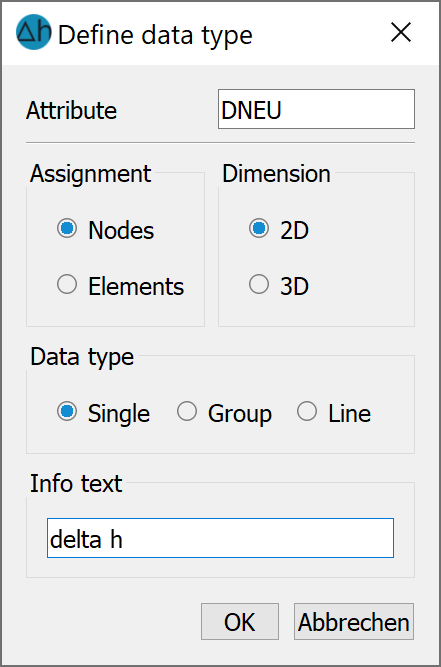This screenshot has height=667, width=441.
Task: Click the Dimension group heading
Action: pyautogui.click(x=276, y=174)
